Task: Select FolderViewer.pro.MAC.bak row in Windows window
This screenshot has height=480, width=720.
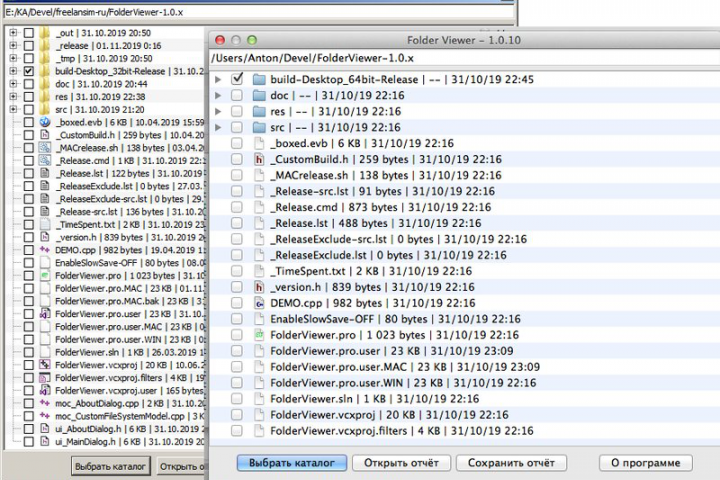Action: 106,301
